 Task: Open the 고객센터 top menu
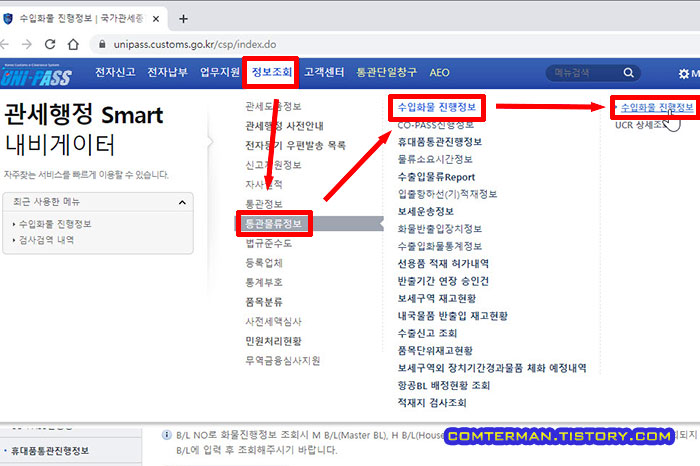324,72
